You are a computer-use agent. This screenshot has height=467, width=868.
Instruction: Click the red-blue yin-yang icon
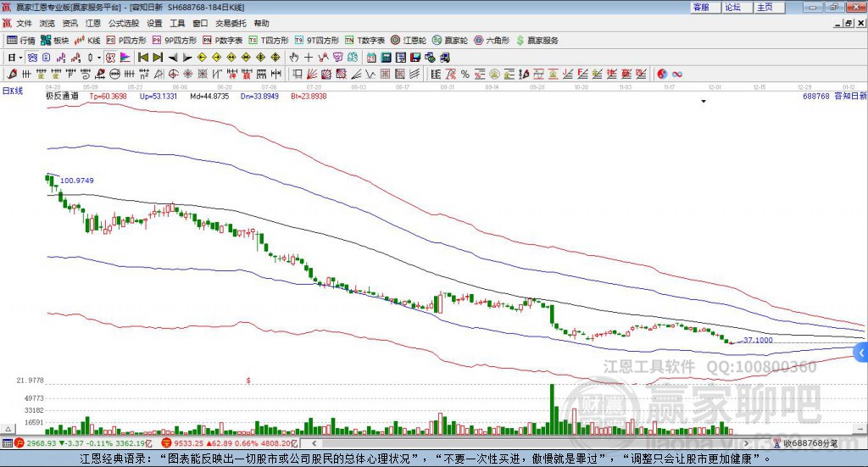pyautogui.click(x=662, y=74)
